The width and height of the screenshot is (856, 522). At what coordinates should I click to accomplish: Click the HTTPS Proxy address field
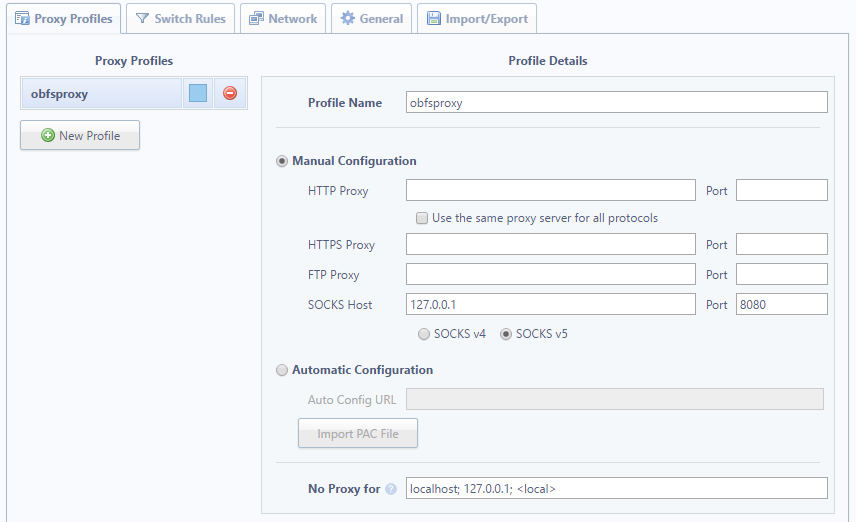550,244
